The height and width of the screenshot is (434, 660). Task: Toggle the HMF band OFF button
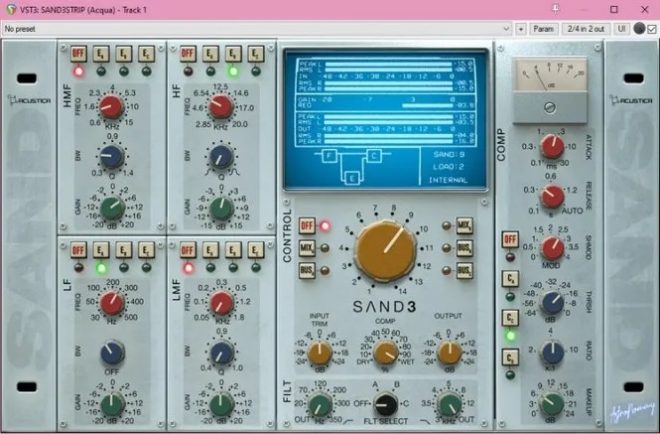coord(78,54)
